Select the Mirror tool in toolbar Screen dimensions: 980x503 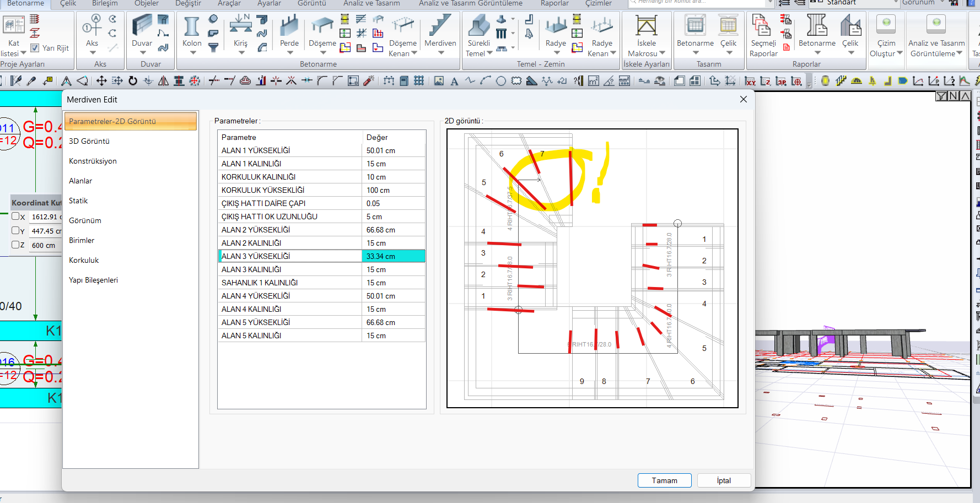point(164,81)
